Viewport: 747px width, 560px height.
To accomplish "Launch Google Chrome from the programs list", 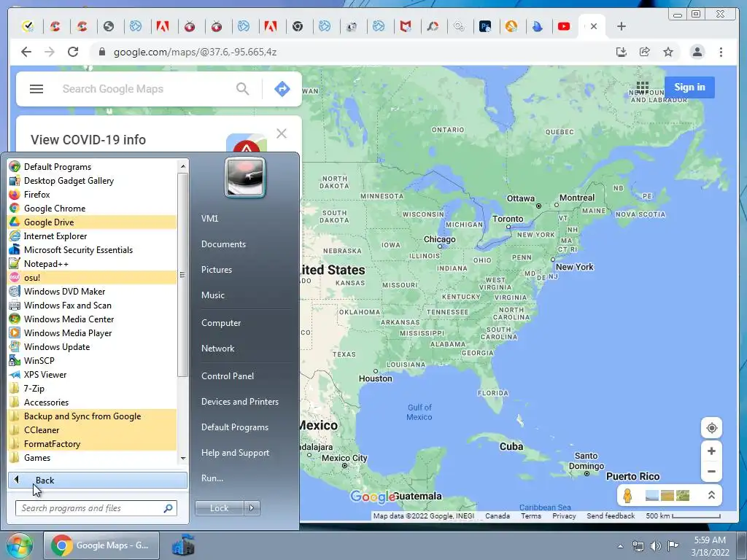I will click(55, 208).
